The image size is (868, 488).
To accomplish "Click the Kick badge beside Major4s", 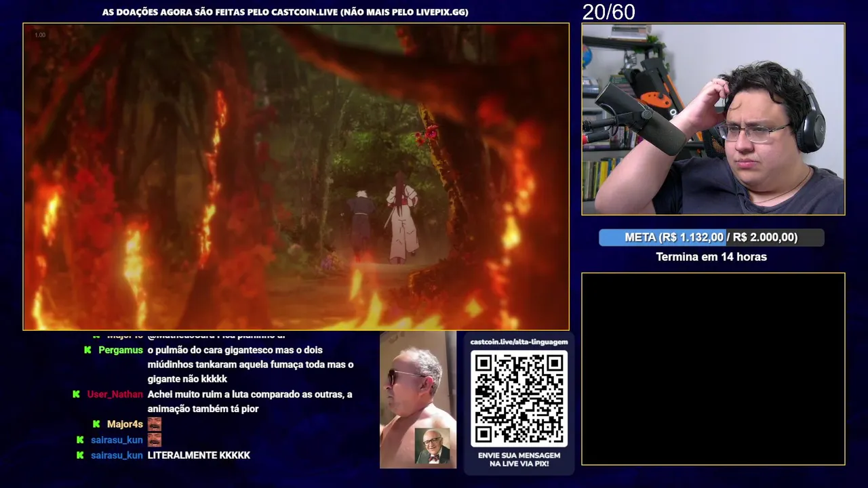I will click(96, 424).
